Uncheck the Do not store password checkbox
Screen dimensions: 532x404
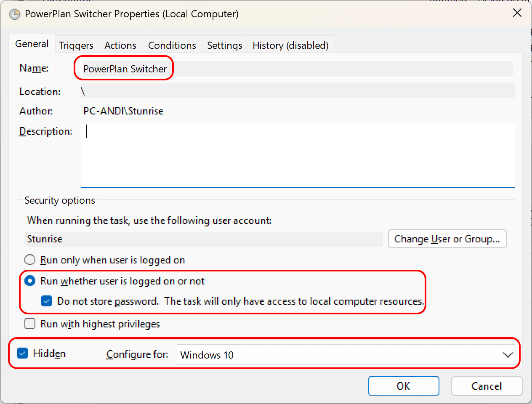click(x=47, y=301)
